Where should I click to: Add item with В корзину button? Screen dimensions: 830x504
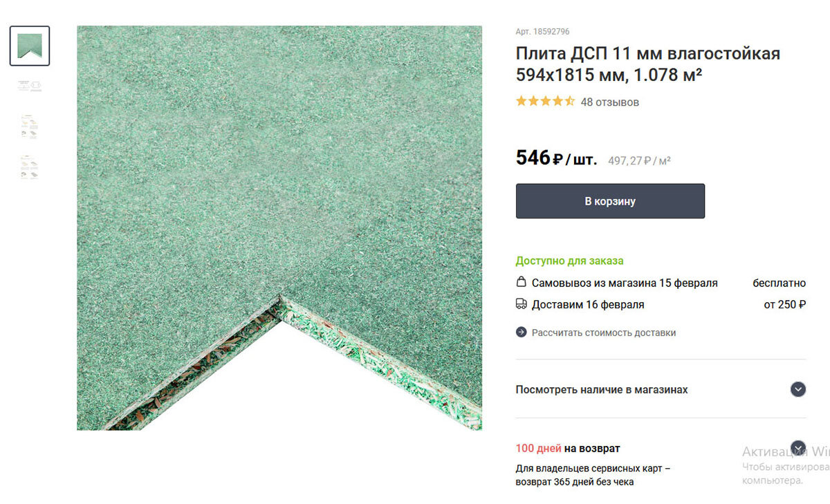coord(610,201)
